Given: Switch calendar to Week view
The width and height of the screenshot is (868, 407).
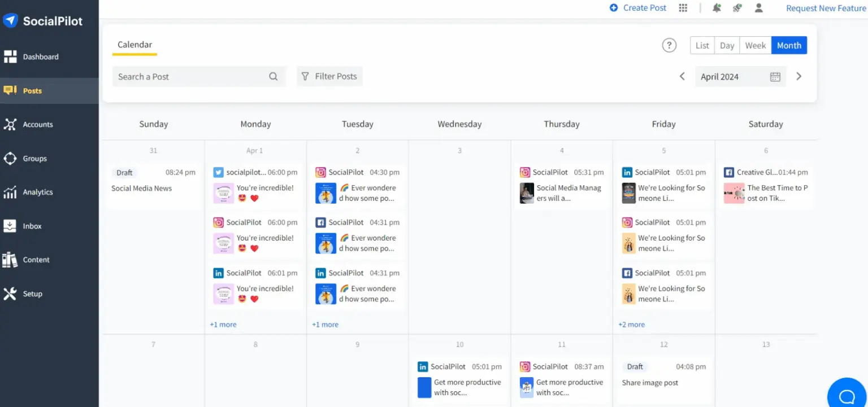Looking at the screenshot, I should (x=755, y=46).
